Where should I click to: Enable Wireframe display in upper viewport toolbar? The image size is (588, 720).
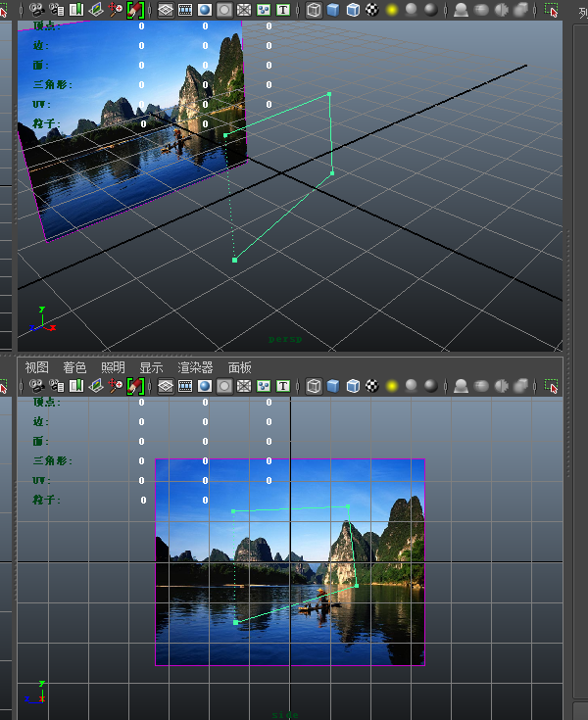coord(314,10)
